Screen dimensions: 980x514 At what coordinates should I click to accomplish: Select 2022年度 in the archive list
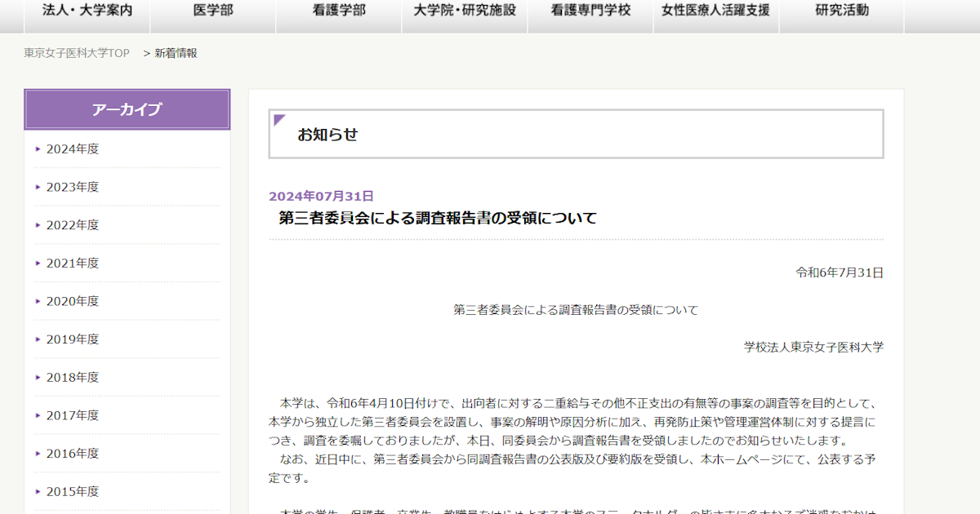pos(72,225)
